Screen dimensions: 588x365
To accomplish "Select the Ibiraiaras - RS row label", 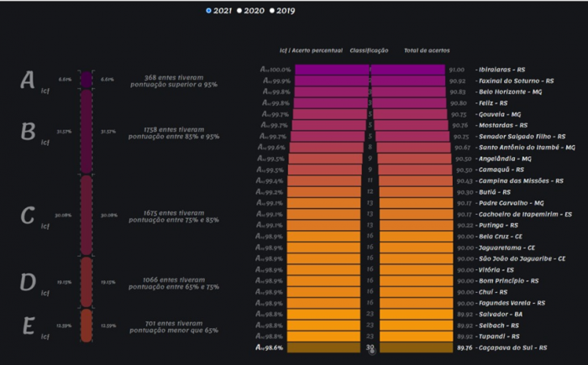I will click(x=501, y=70).
